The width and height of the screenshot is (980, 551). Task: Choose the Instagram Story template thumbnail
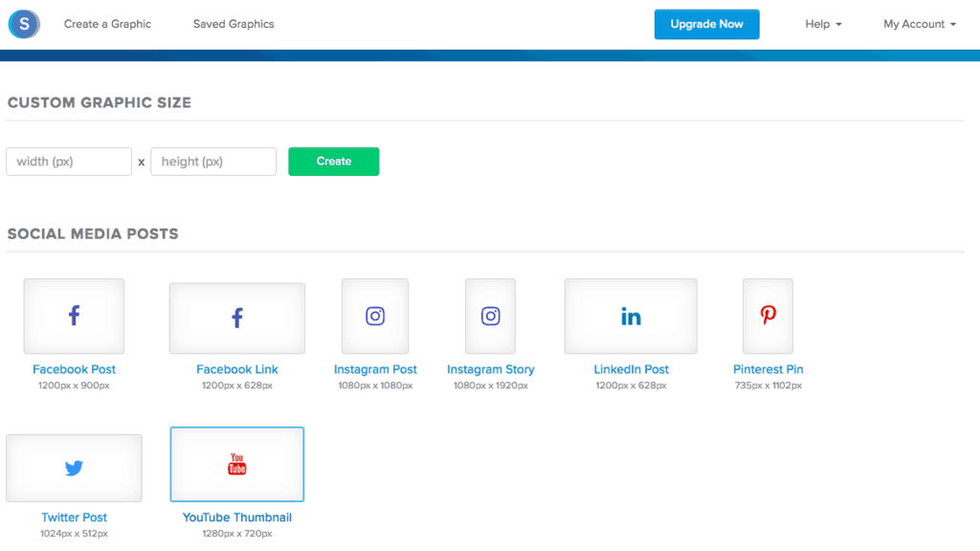491,316
